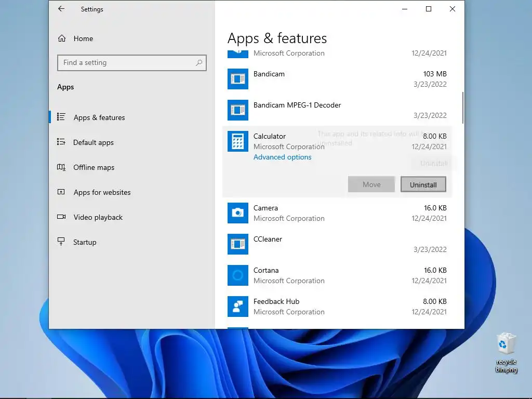Screen dimensions: 532x399
Task: Click the faded Uninstall popup button
Action: 434,164
